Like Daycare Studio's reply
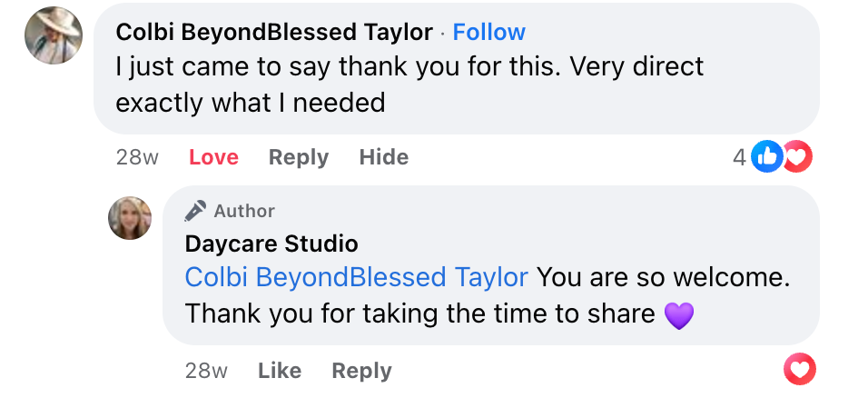This screenshot has height=398, width=868. 279,371
